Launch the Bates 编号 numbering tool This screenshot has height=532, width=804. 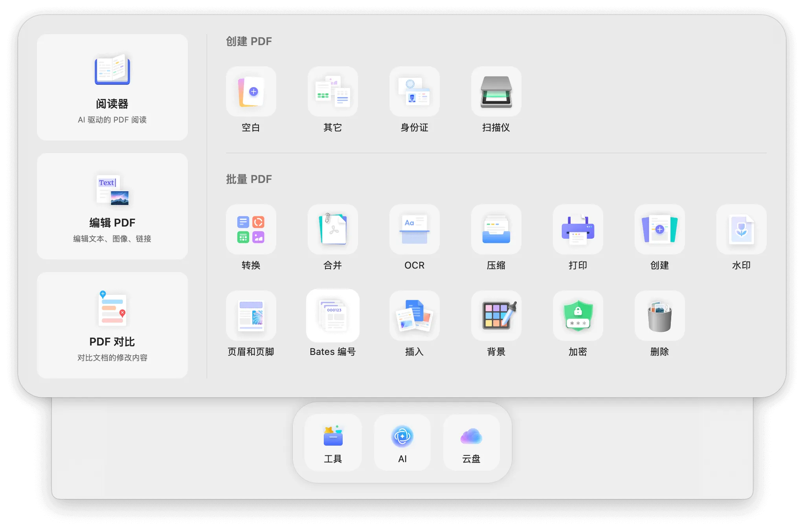click(x=333, y=316)
